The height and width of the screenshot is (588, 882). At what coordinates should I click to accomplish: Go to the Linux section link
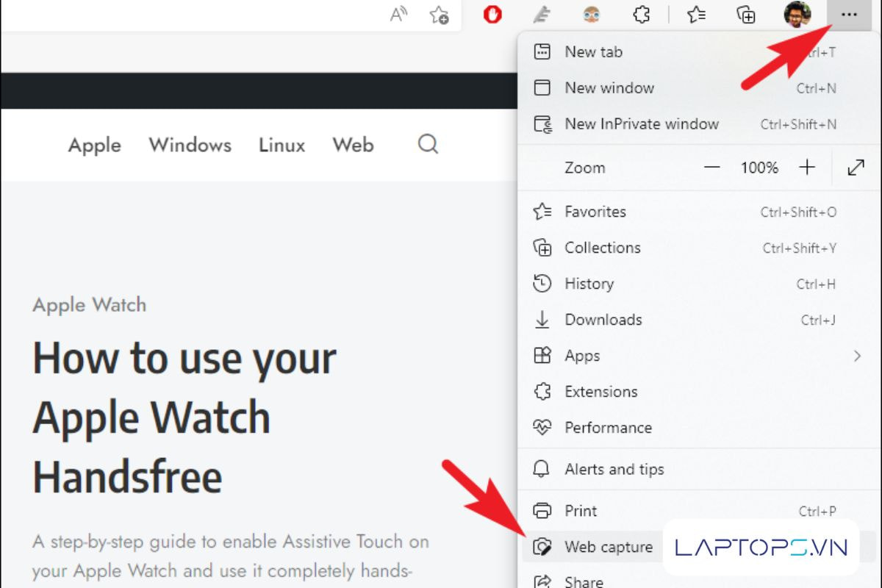coord(282,145)
